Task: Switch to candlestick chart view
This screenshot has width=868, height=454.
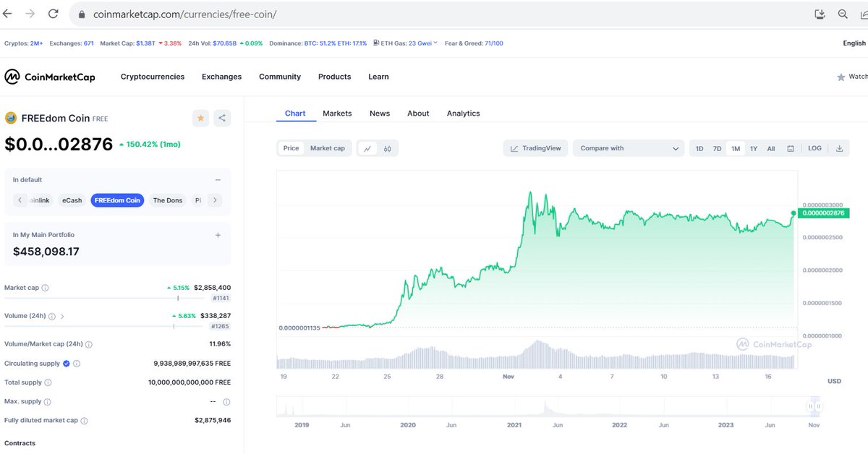Action: [x=388, y=148]
